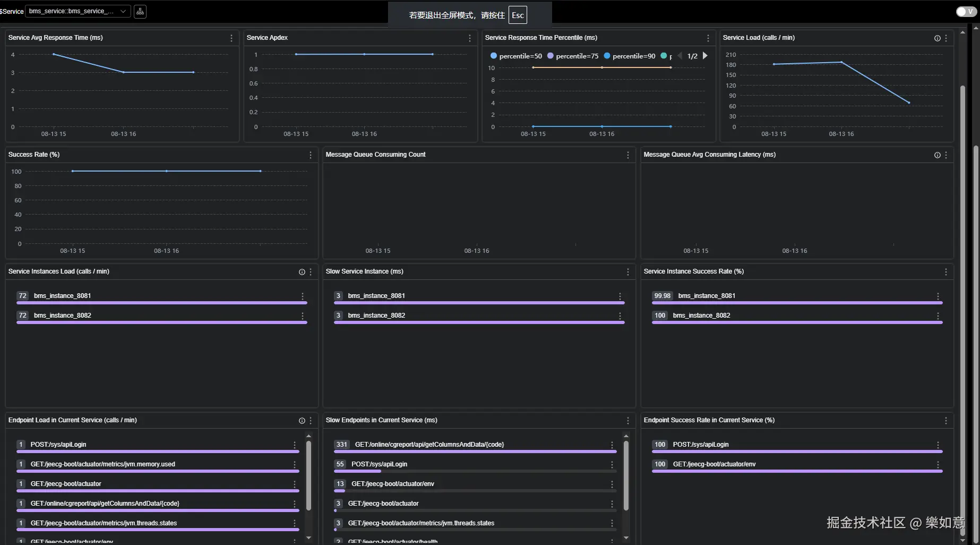Open Service Apdex widget three-dot menu
The height and width of the screenshot is (545, 980).
pos(470,38)
